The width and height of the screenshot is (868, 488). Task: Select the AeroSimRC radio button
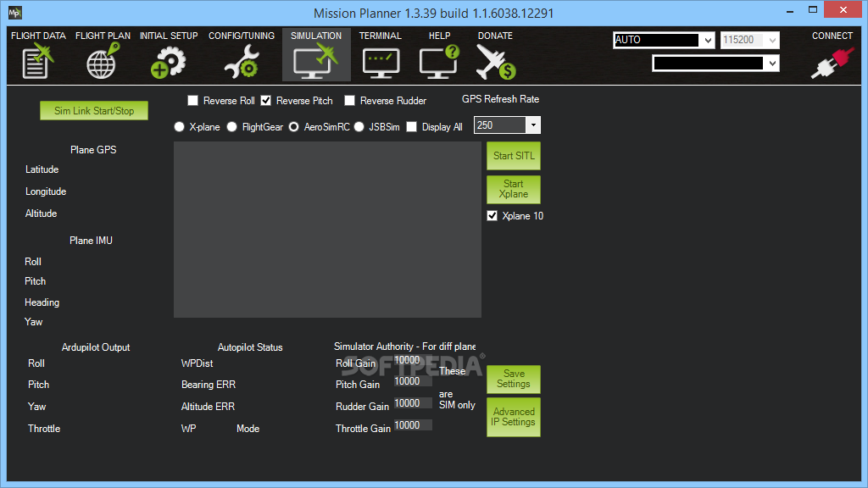[293, 127]
